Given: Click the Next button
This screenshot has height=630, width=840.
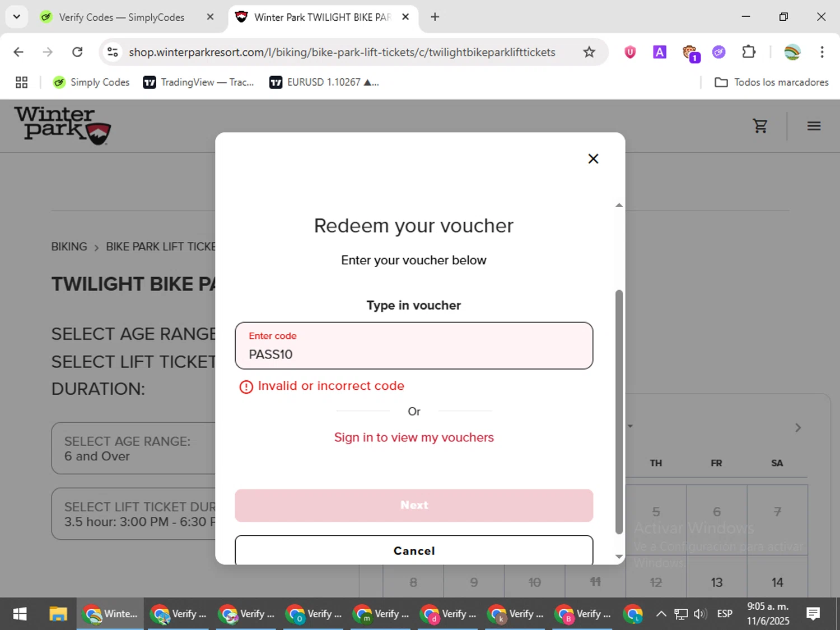Looking at the screenshot, I should (x=414, y=505).
